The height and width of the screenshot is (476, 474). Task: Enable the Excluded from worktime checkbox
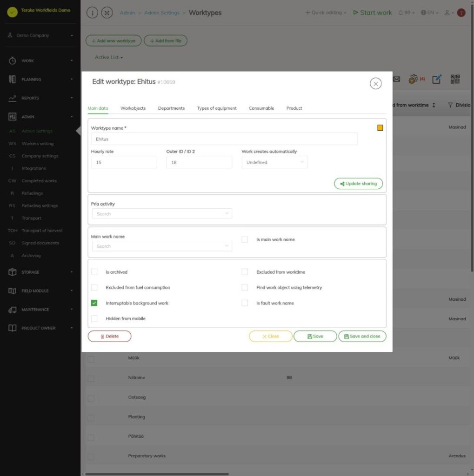245,271
